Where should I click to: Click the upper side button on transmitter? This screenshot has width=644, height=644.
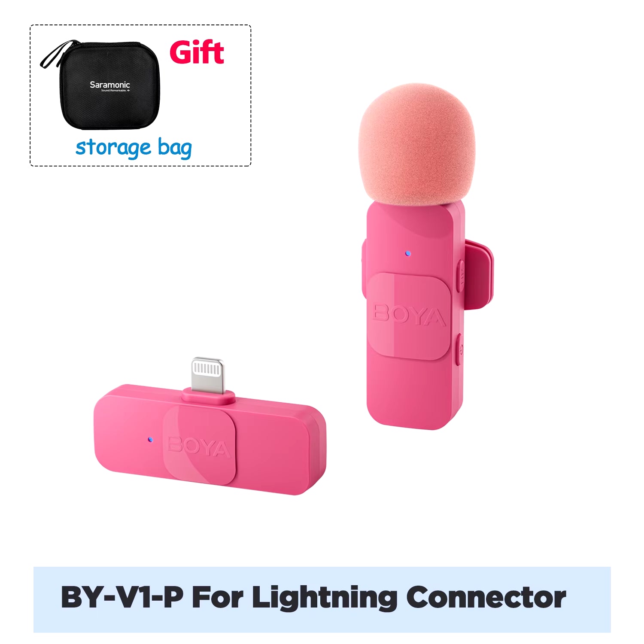461,276
